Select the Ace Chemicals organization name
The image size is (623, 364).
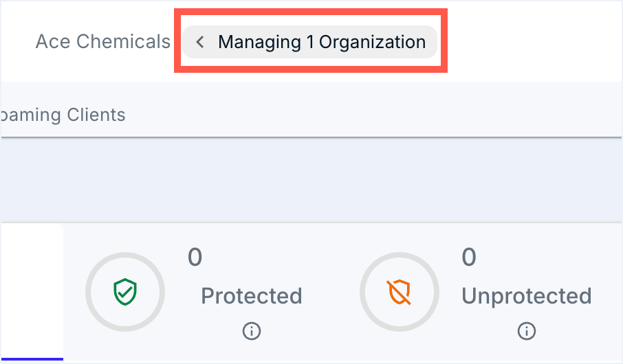click(x=102, y=41)
